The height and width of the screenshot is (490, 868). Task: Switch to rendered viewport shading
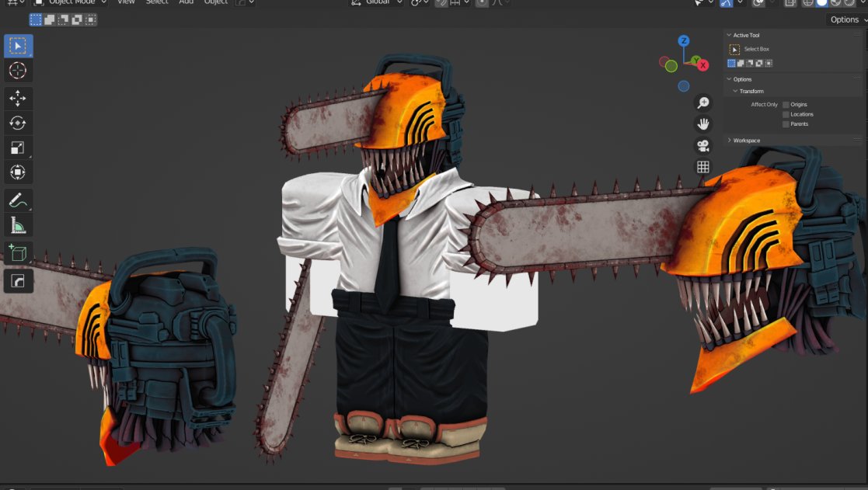click(849, 3)
